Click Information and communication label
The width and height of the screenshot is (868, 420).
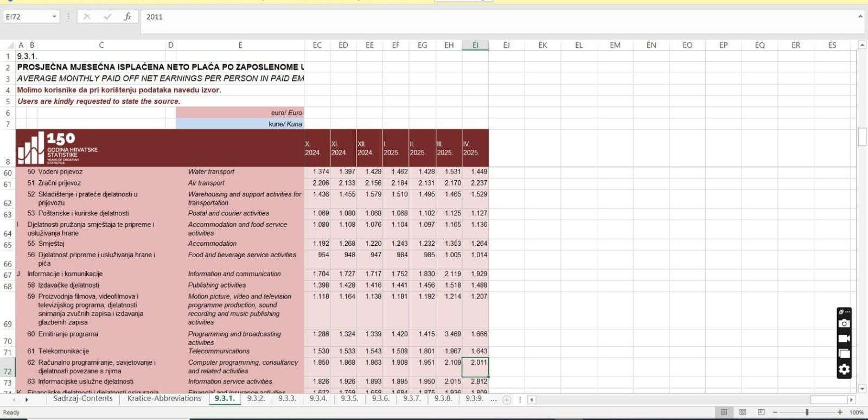coord(234,274)
